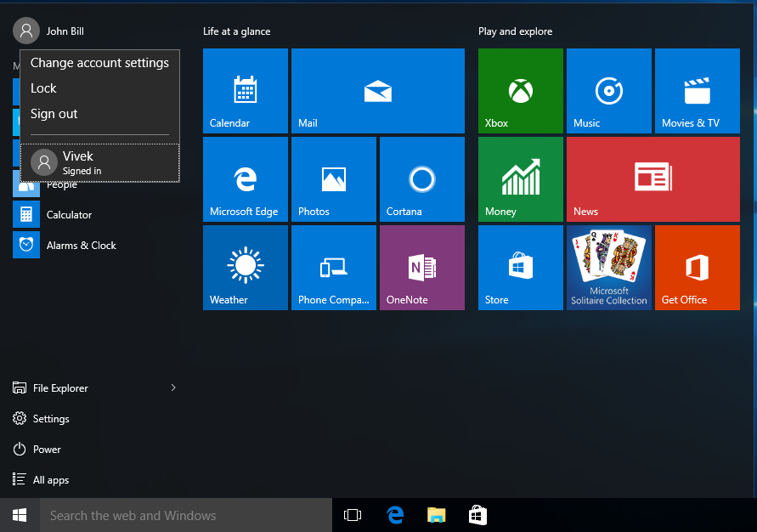Viewport: 757px width, 532px height.
Task: Open File Explorer from the taskbar
Action: click(437, 515)
